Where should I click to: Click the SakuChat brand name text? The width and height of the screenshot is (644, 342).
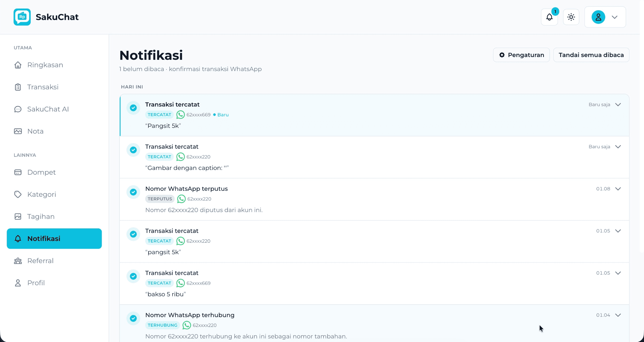point(57,17)
